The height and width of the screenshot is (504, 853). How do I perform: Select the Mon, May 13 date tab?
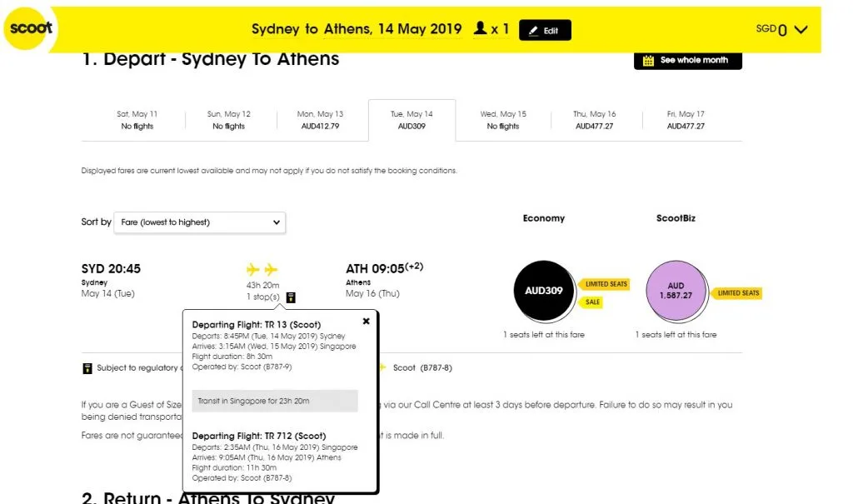320,120
